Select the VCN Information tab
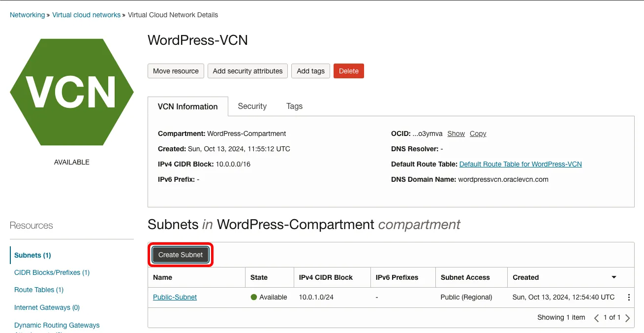This screenshot has width=644, height=333. point(188,106)
